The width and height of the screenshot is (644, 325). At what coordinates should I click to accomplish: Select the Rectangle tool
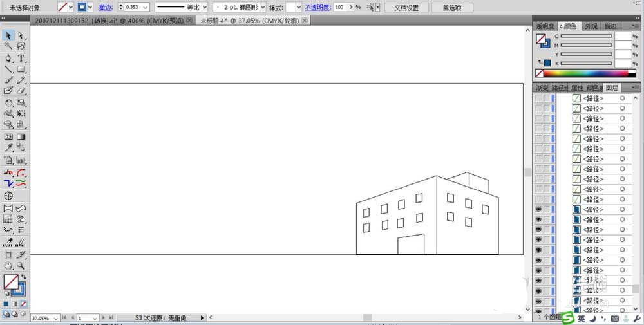21,70
